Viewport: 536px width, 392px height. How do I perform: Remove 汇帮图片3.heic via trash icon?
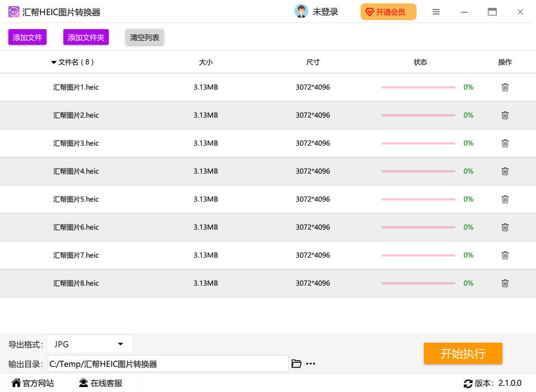click(505, 143)
